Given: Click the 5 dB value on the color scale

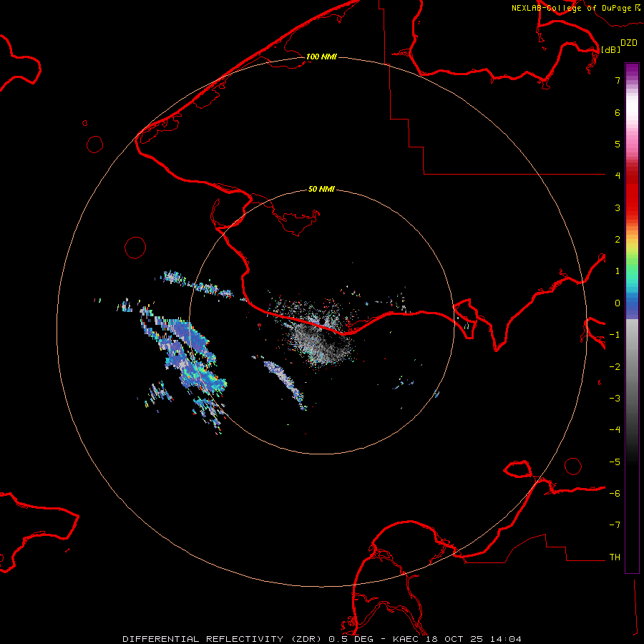Looking at the screenshot, I should [618, 144].
